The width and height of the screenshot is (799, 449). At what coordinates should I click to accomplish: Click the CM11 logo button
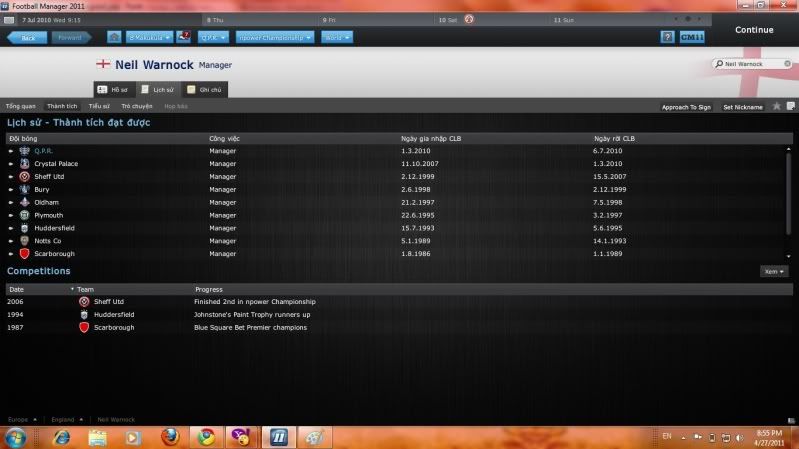(x=692, y=37)
